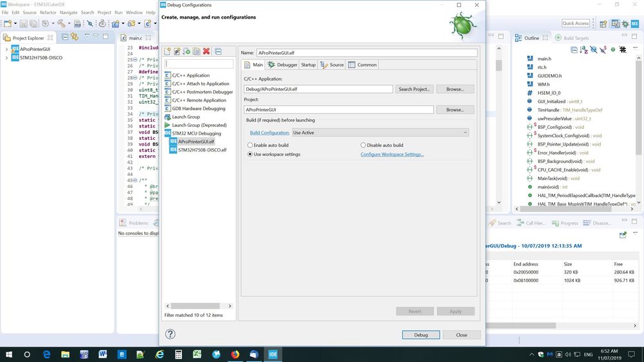Open the Project menu
The width and height of the screenshot is (644, 362).
104,12
